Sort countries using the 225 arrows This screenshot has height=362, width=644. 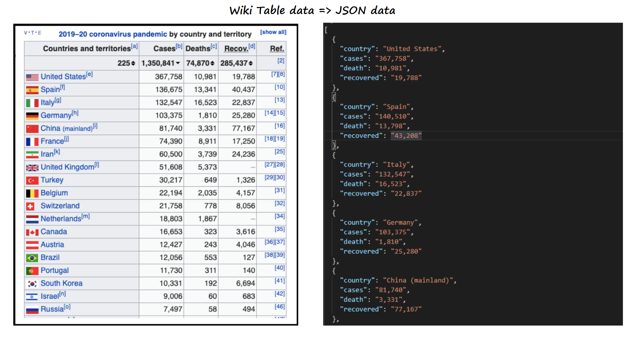tap(133, 63)
